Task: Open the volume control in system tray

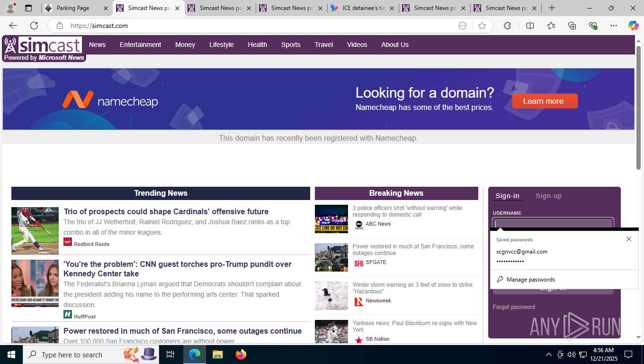Action: (571, 355)
